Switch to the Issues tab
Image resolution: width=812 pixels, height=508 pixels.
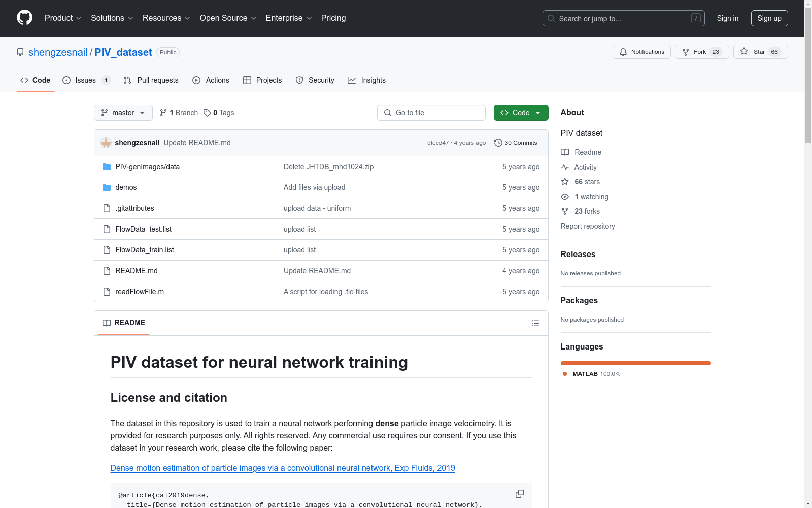click(86, 80)
